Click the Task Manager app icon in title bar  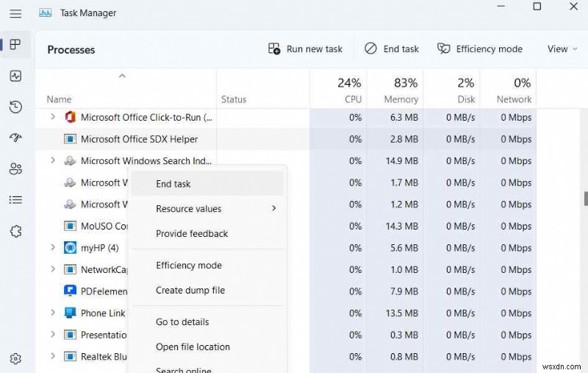[x=46, y=13]
